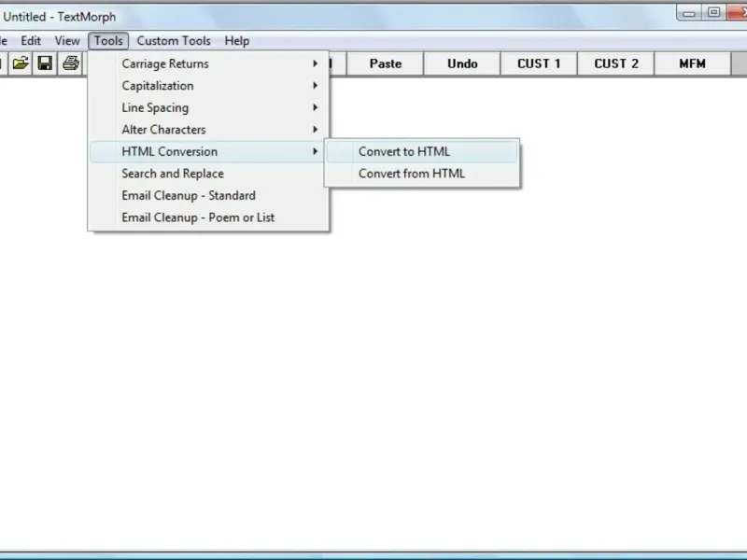Image resolution: width=747 pixels, height=560 pixels.
Task: Select Convert from HTML
Action: [422, 174]
